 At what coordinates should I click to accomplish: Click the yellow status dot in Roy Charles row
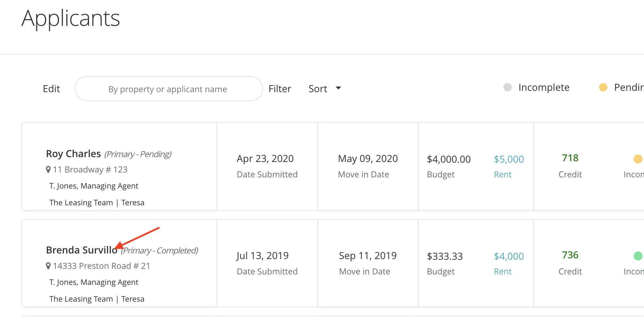(638, 159)
